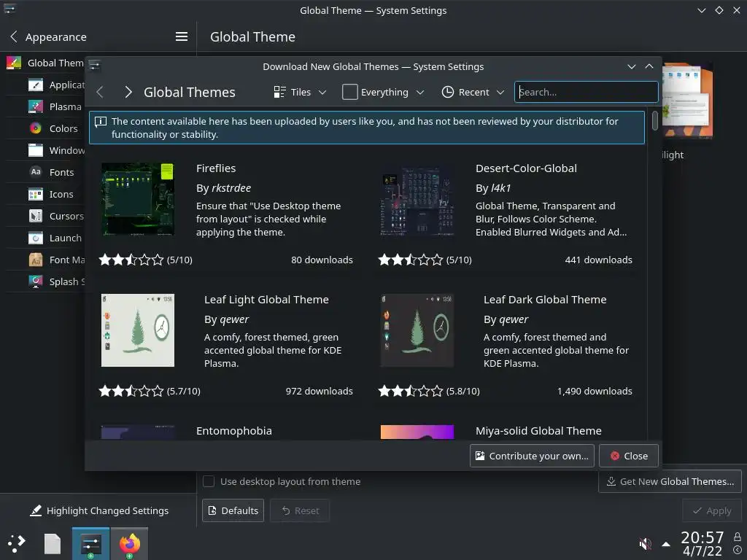Open the Fireflies theme thumbnail
Screen dimensions: 747x560
[138, 199]
